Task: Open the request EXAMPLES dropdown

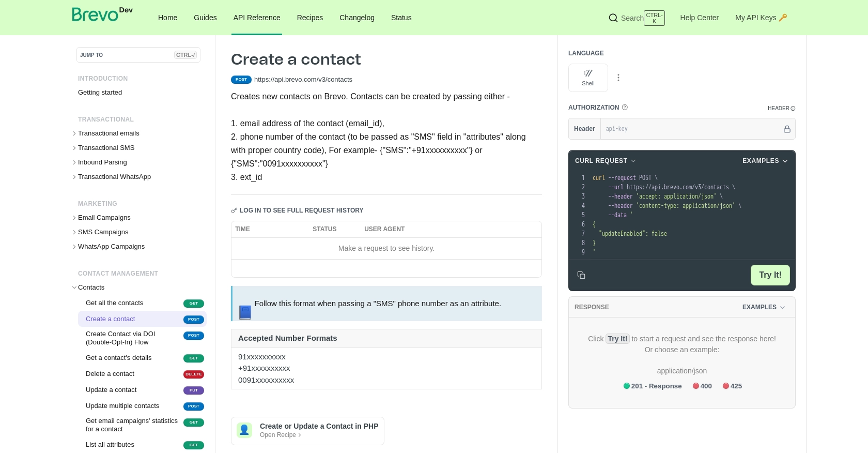Action: coord(765,161)
